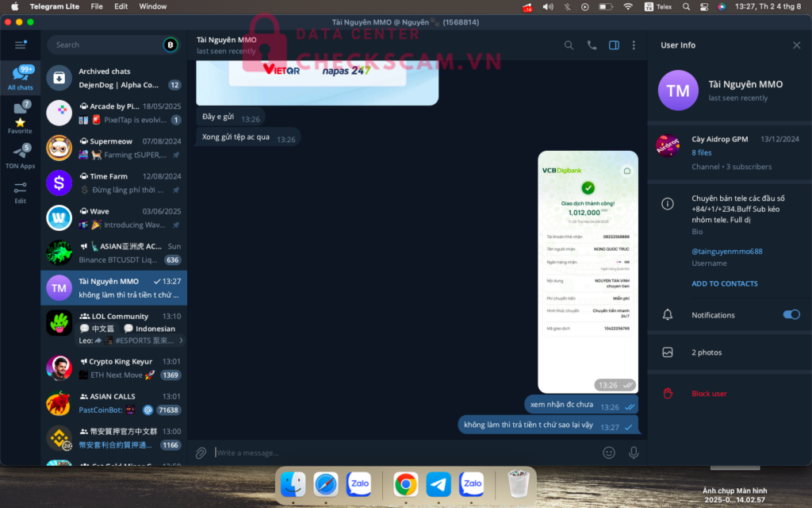Viewport: 812px width, 508px height.
Task: Open the Indonesian topic in LOL Community
Action: 149,328
